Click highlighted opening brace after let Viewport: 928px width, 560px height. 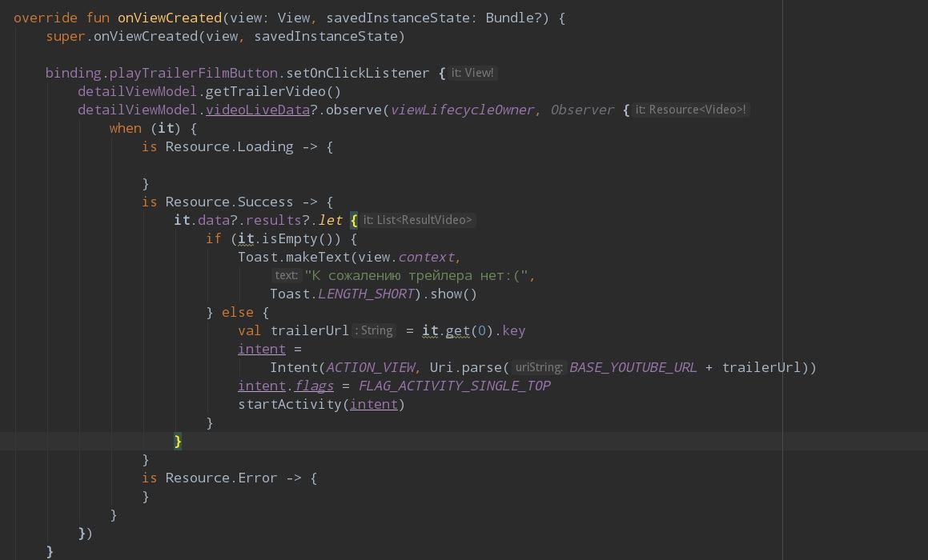coord(354,221)
